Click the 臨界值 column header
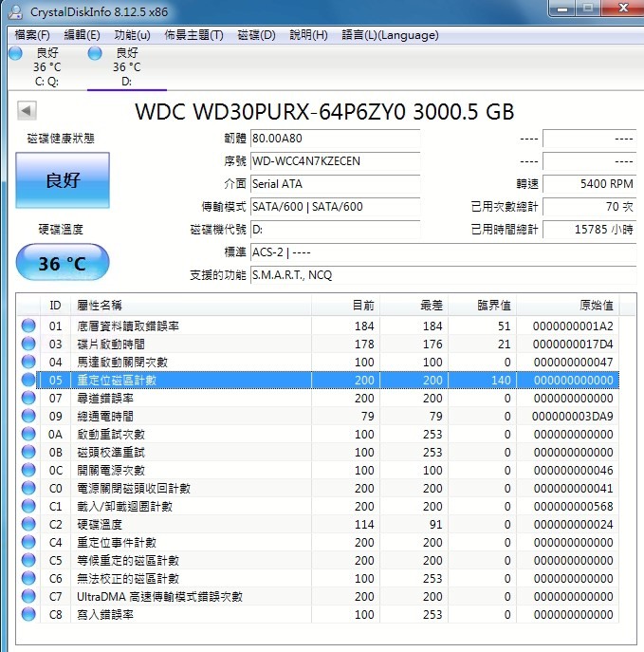Screen dimensions: 644x652 [x=482, y=306]
